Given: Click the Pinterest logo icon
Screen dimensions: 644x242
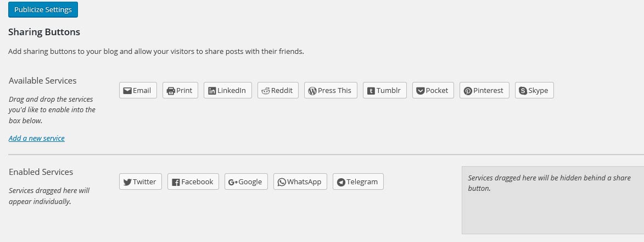Looking at the screenshot, I should 468,91.
